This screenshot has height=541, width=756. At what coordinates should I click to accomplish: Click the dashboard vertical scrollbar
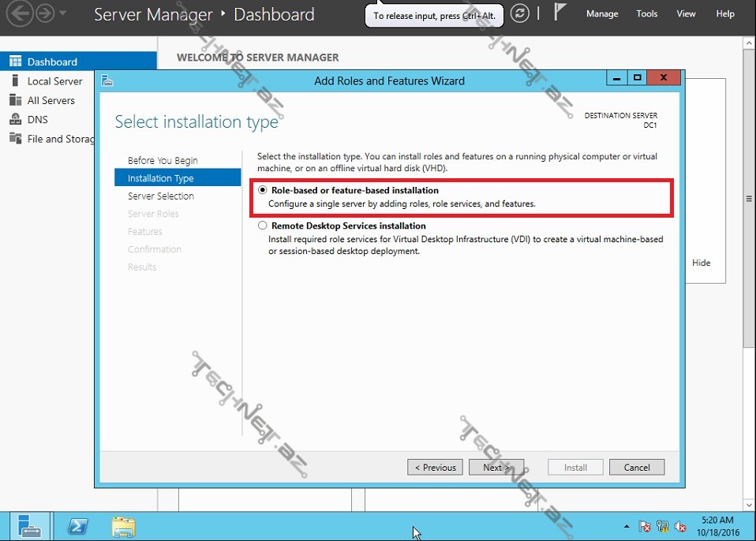(x=749, y=197)
